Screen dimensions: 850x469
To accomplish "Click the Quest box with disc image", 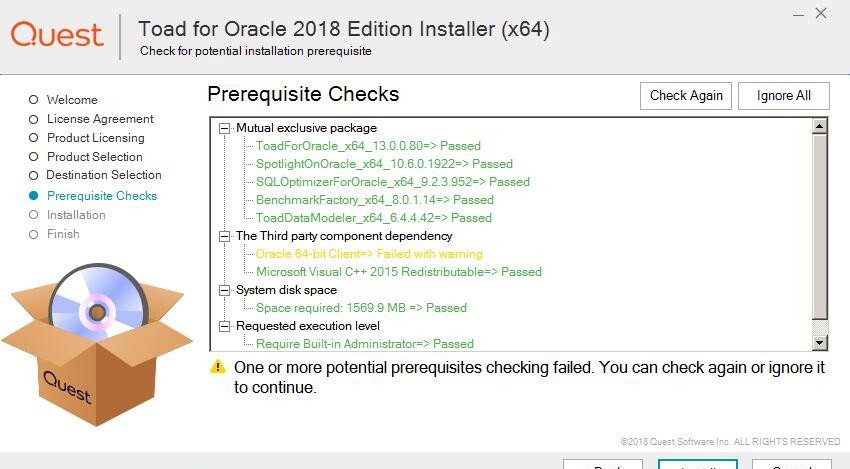I will coord(97,344).
